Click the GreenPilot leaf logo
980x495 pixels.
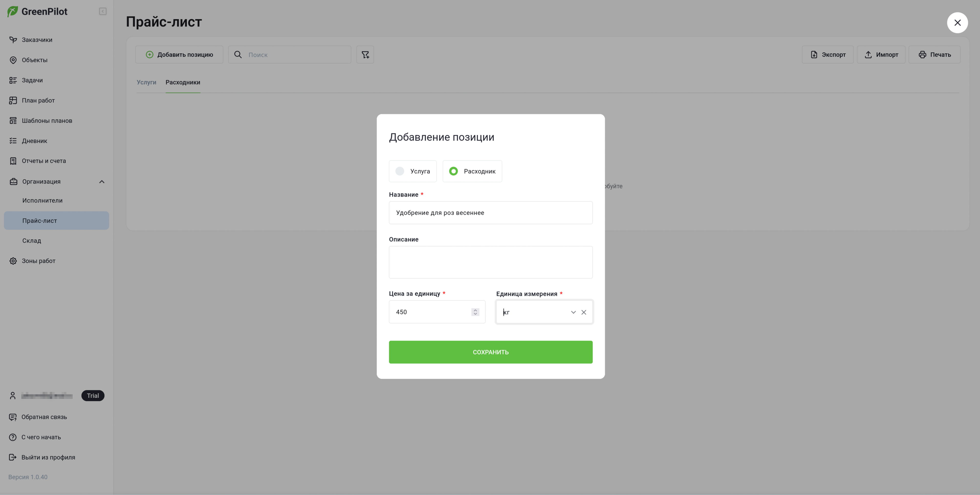click(13, 12)
